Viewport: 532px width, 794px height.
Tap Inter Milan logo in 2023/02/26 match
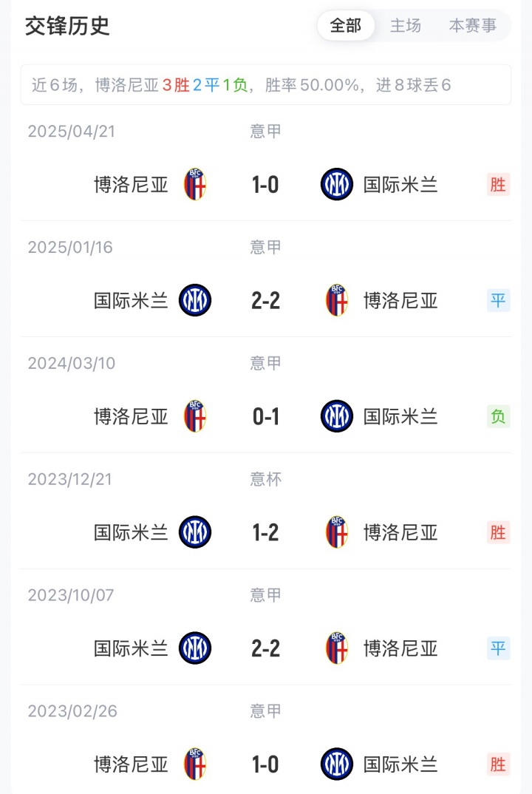click(x=336, y=764)
